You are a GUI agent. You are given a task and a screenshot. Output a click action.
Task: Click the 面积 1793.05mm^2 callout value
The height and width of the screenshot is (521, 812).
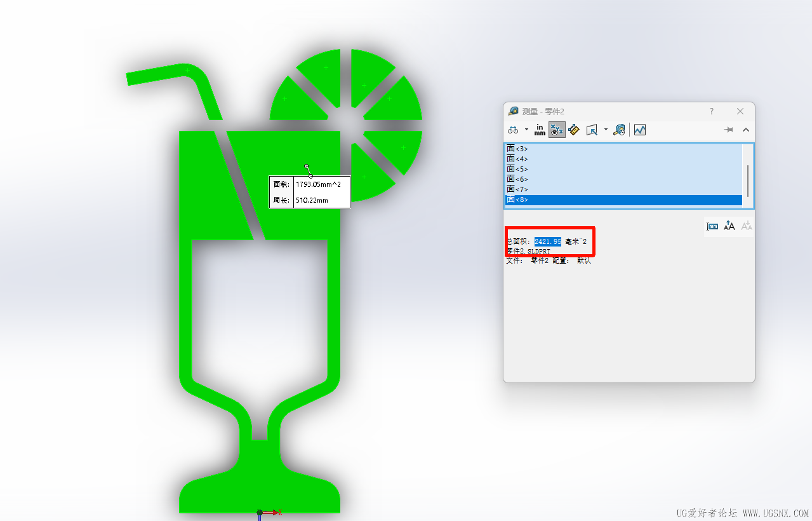[319, 184]
